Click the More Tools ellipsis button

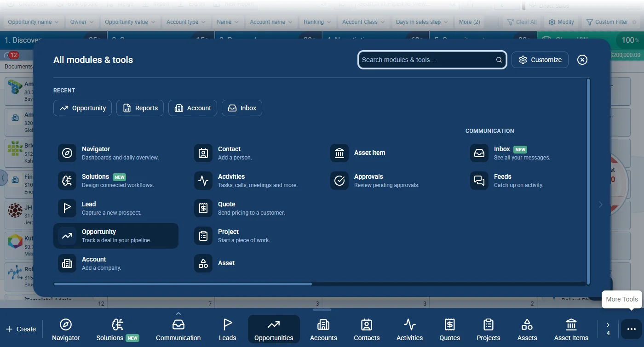[632, 329]
